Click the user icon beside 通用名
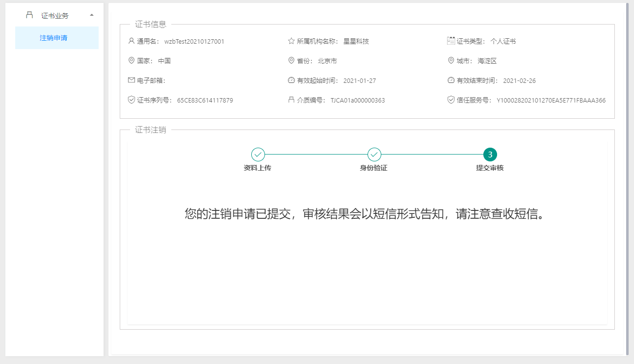Image resolution: width=634 pixels, height=364 pixels. 131,41
